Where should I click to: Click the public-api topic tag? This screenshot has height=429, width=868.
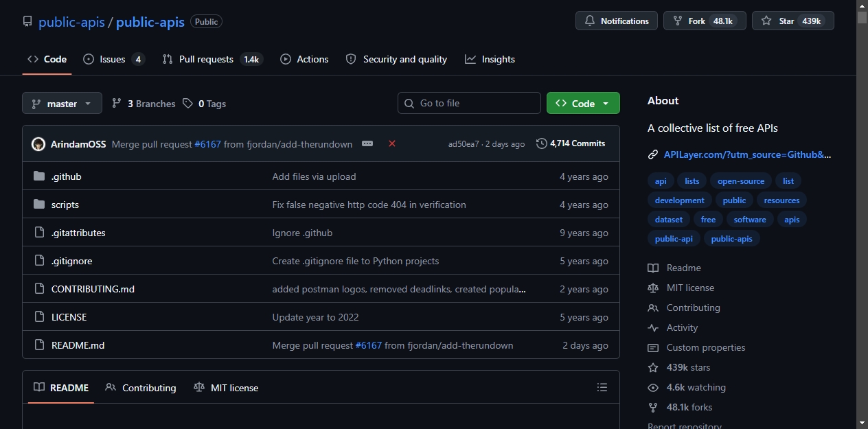tap(674, 239)
